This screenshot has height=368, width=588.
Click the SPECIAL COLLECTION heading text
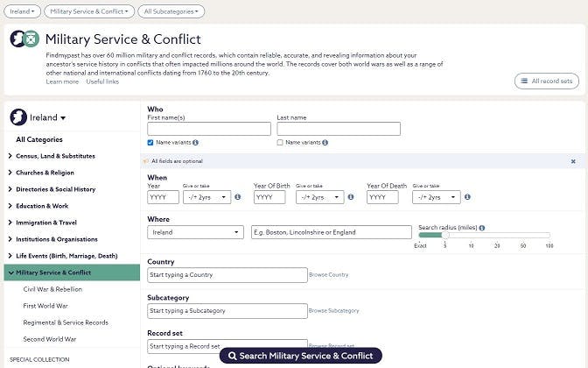39,360
